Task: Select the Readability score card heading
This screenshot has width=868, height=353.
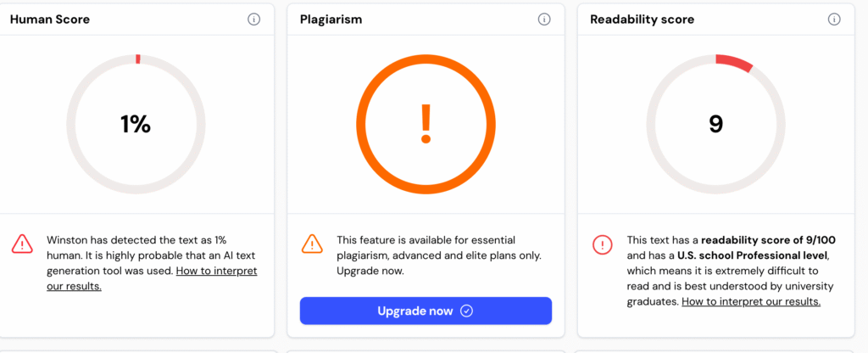Action: point(643,20)
